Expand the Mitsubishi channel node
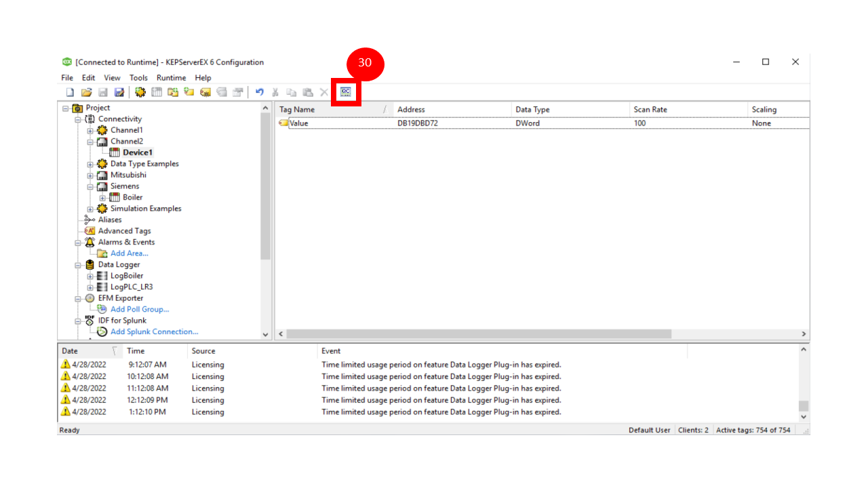 click(90, 175)
